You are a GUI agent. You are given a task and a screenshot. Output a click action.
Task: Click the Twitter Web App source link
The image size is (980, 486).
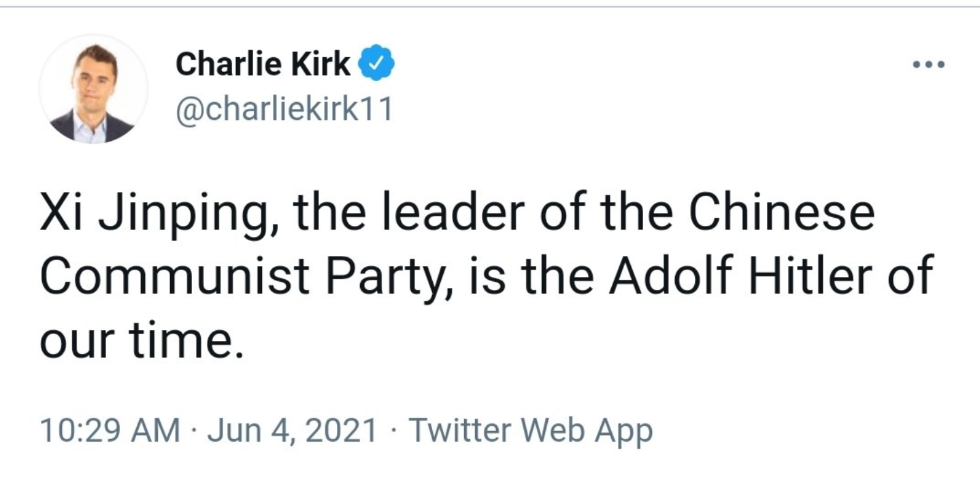tap(531, 430)
